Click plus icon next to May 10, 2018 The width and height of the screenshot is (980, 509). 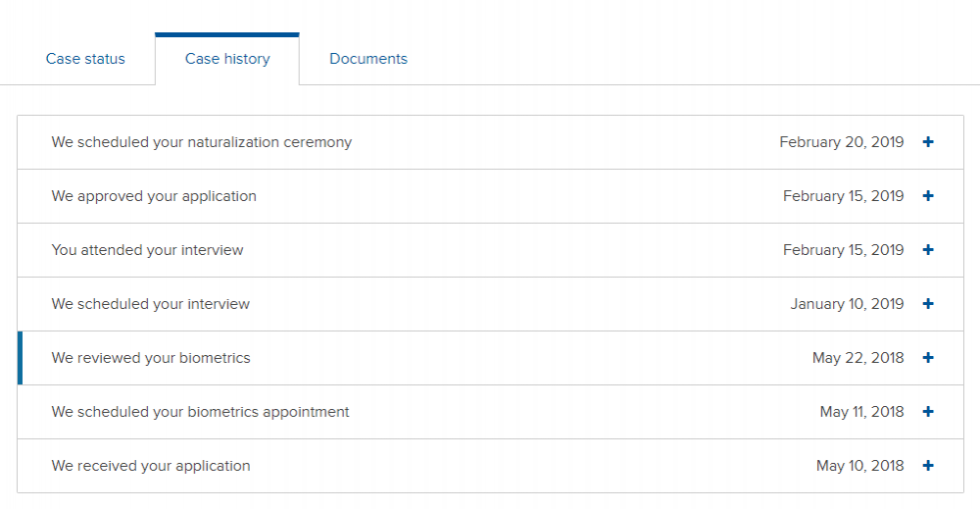point(928,465)
